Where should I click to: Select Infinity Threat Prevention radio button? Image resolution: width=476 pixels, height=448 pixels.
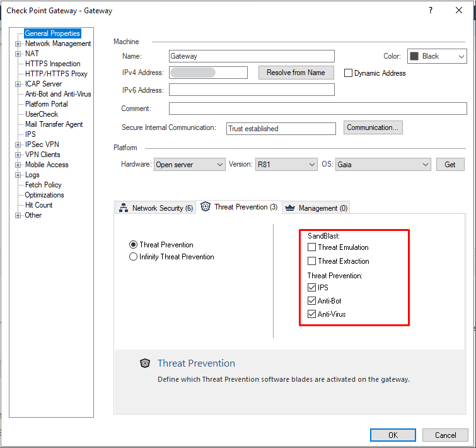pos(133,257)
